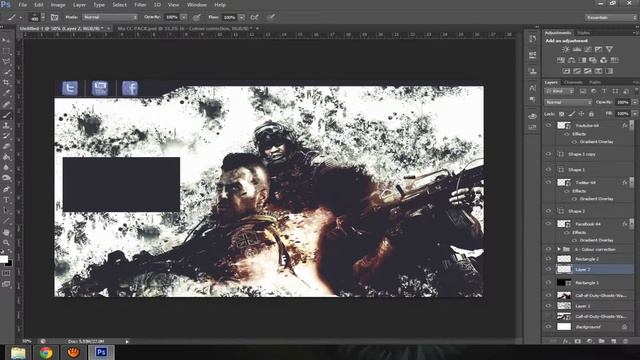This screenshot has width=640, height=360.
Task: Add a Levels adjustment
Action: coord(577,49)
